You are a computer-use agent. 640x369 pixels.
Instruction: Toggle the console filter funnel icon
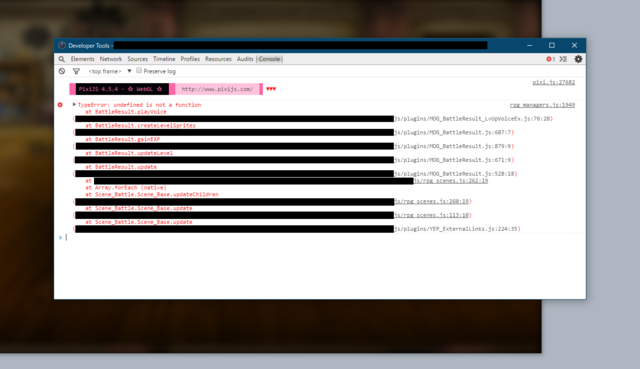(76, 71)
